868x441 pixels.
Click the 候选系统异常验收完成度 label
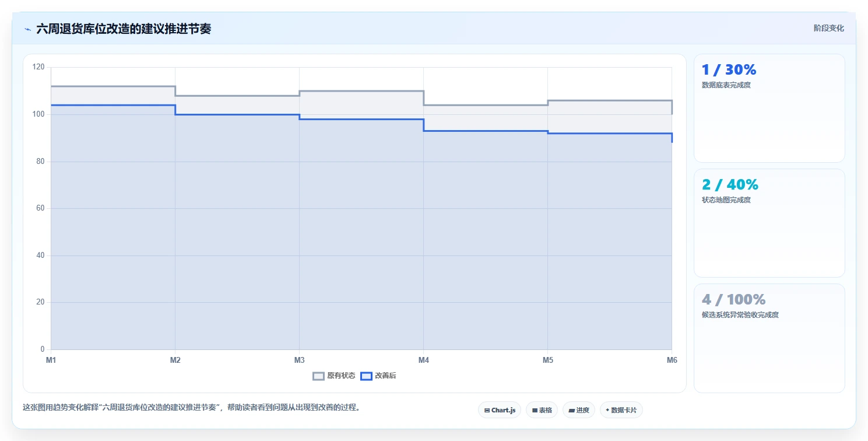pyautogui.click(x=740, y=315)
